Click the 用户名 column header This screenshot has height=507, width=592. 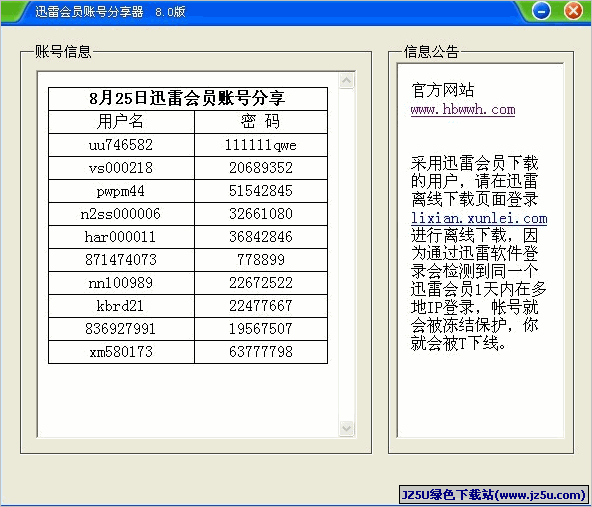click(x=121, y=122)
